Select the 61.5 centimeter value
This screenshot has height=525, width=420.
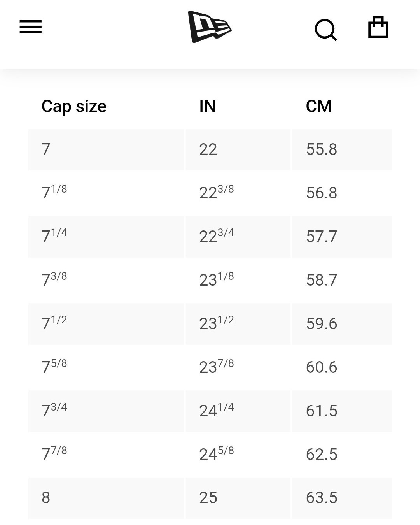point(322,411)
